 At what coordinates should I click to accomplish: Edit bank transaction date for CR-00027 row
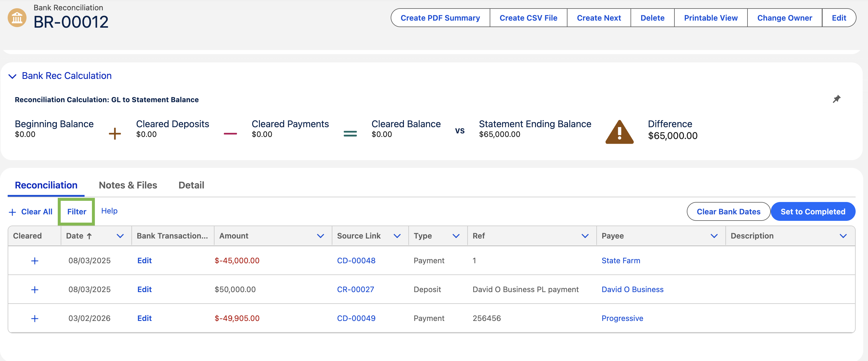pos(144,290)
